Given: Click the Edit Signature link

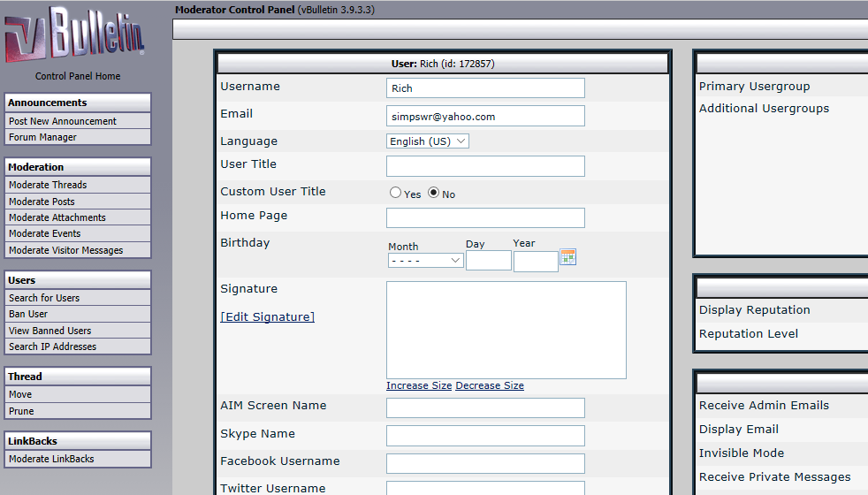Looking at the screenshot, I should [267, 317].
